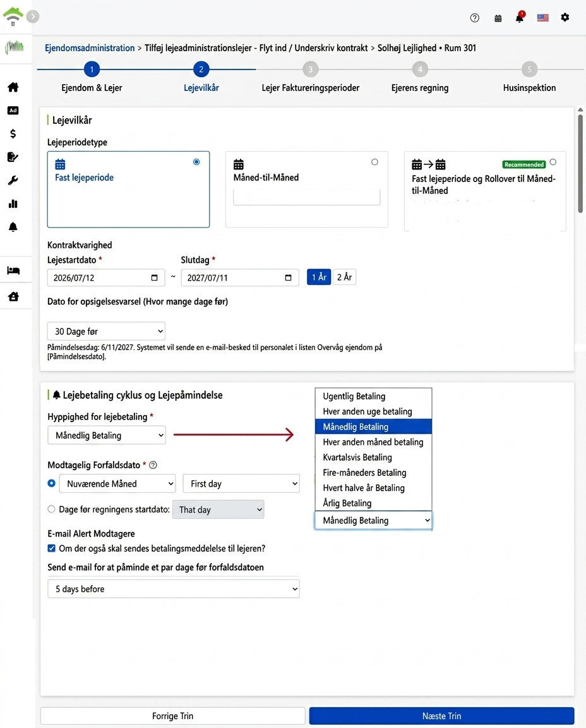586x728 pixels.
Task: Open the help question mark icon
Action: tap(474, 18)
